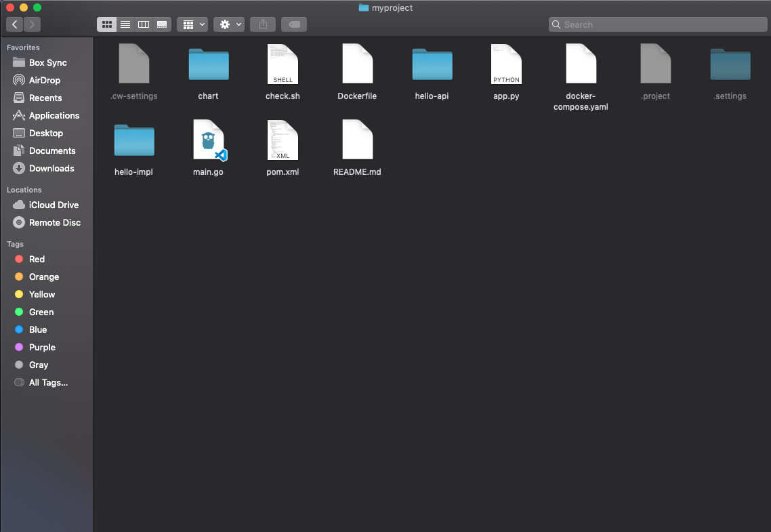771x532 pixels.
Task: Switch to gallery view
Action: point(162,24)
